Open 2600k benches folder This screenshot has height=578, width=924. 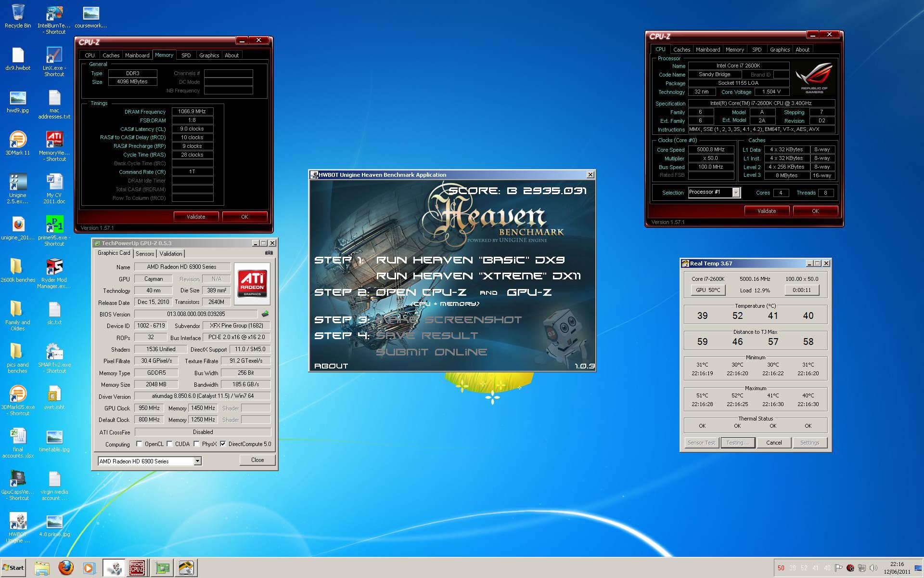(x=18, y=270)
